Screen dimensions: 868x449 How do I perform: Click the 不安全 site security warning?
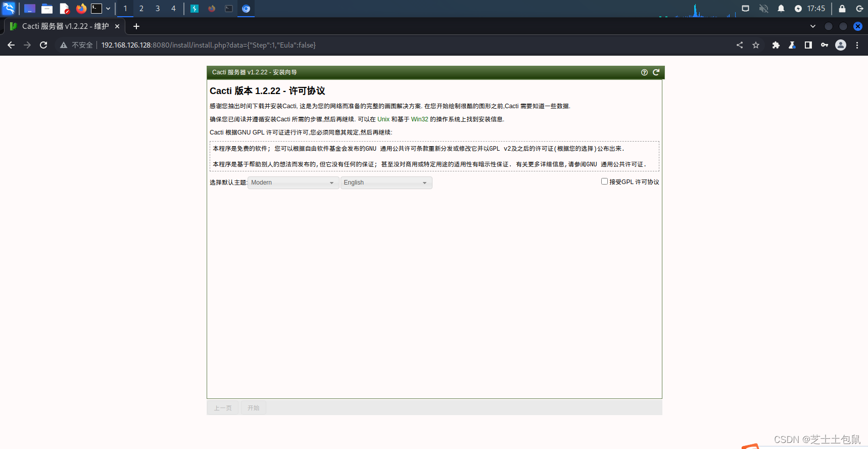tap(77, 45)
